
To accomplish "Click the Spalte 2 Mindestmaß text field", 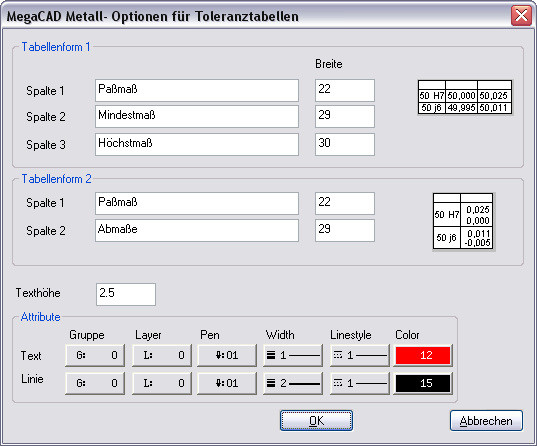I will tap(197, 116).
